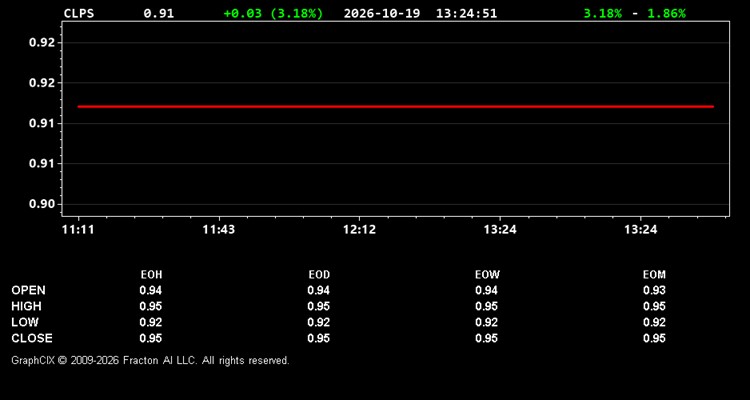Click the OPEN row label
This screenshot has width=750, height=400.
pos(29,290)
